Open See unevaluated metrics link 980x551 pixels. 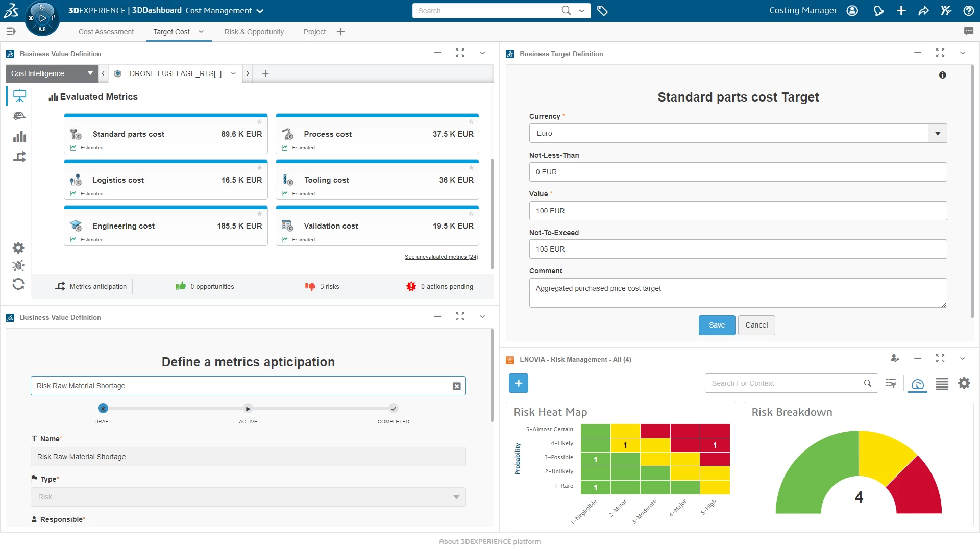pos(441,257)
